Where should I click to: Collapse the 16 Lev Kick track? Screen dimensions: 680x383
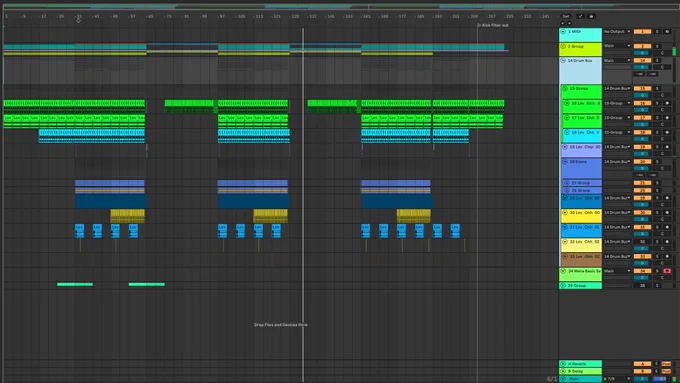tap(567, 103)
